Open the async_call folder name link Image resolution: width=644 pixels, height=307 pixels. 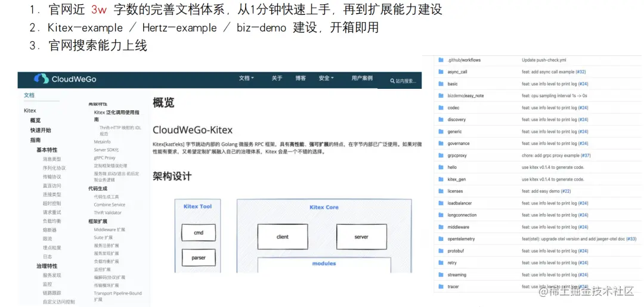point(457,72)
